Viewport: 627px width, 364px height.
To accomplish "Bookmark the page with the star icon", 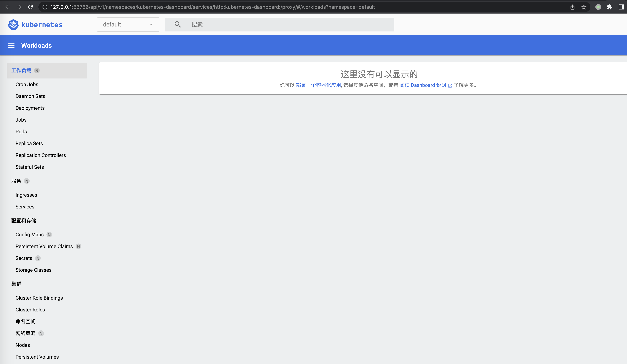I will [584, 7].
